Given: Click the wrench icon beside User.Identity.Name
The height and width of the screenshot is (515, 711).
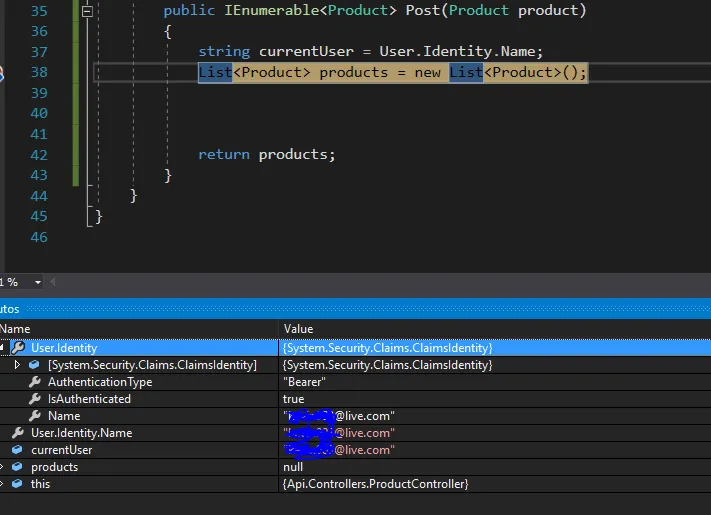Looking at the screenshot, I should tap(18, 433).
